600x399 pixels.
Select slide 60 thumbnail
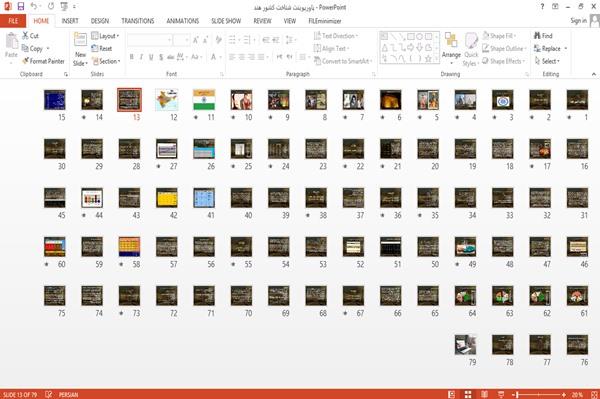[55, 247]
